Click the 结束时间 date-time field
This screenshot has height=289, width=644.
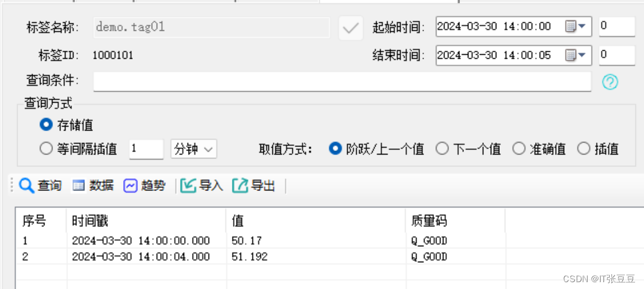pyautogui.click(x=514, y=55)
